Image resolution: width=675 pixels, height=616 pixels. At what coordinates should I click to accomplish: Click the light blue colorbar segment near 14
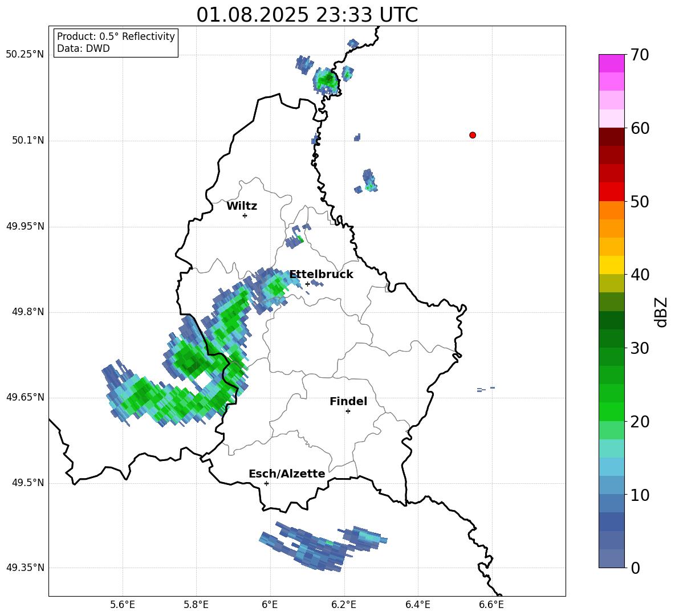click(x=611, y=467)
